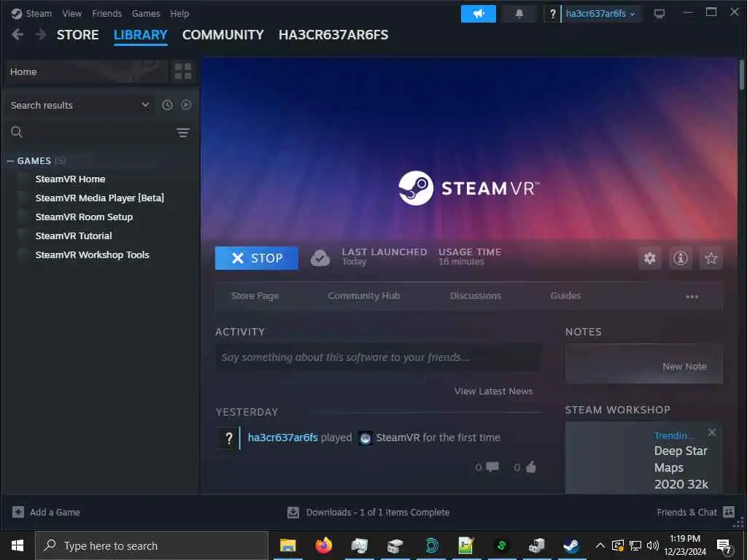Collapse the GAMES category
This screenshot has width=747, height=560.
10,161
